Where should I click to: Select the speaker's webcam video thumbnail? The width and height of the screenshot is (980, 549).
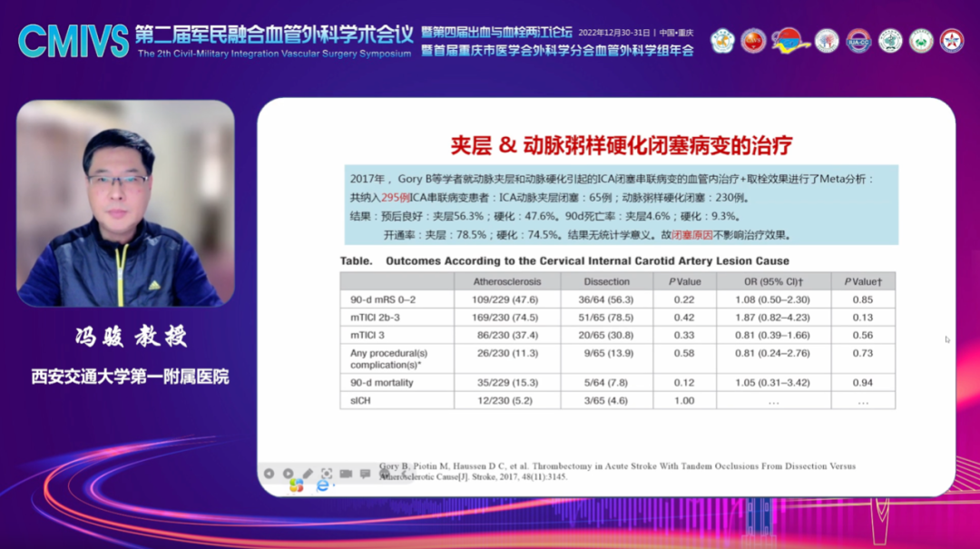pos(125,203)
